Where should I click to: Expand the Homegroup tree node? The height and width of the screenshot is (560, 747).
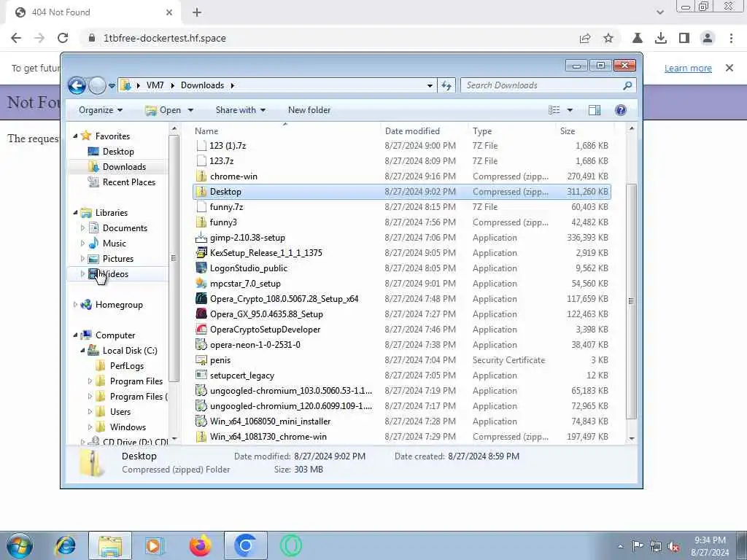75,305
